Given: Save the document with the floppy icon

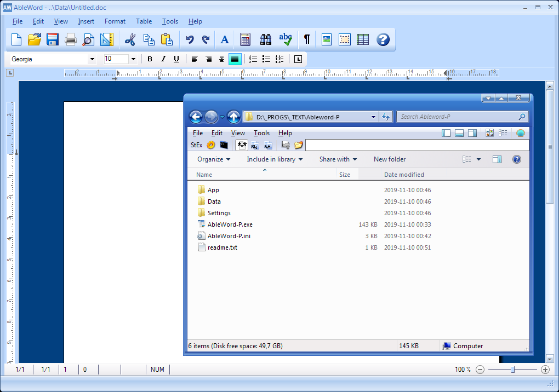Looking at the screenshot, I should 53,39.
